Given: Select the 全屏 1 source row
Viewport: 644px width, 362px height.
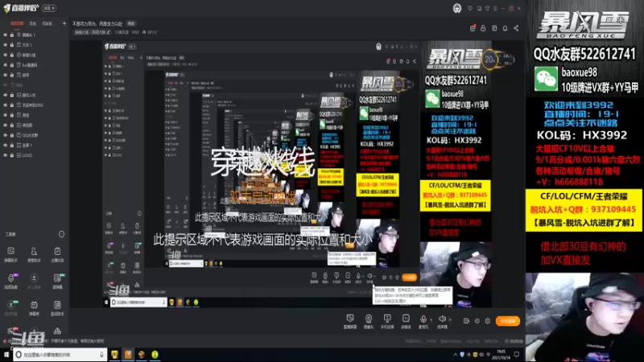Looking at the screenshot, I should click(35, 146).
